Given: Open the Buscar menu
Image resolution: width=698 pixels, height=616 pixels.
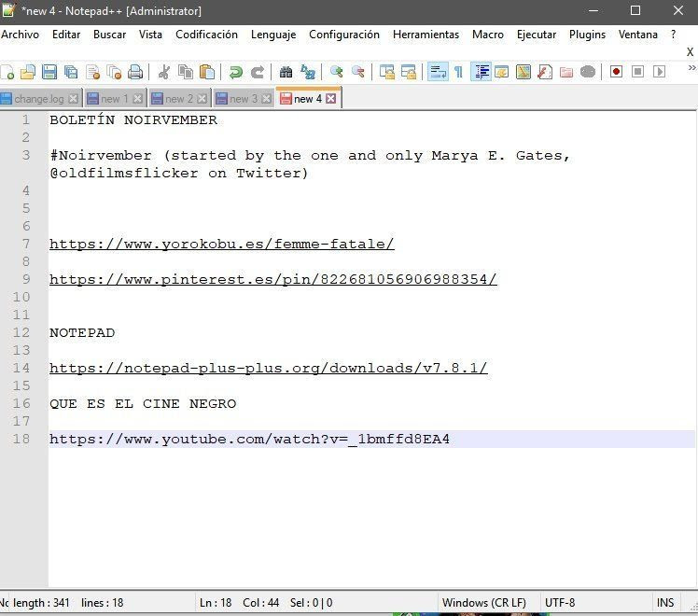Looking at the screenshot, I should point(109,35).
